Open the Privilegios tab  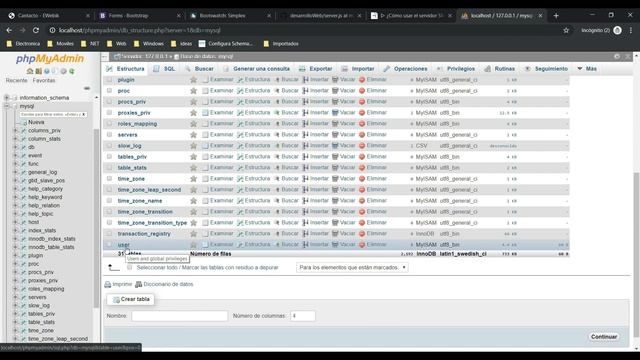click(456, 69)
